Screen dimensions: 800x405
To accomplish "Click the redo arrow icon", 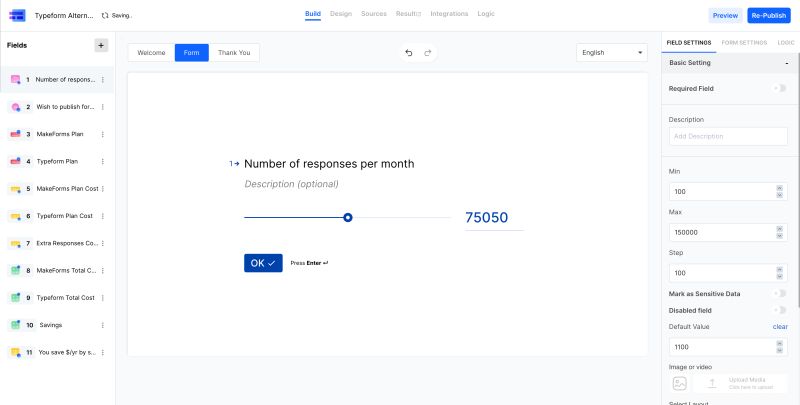I will click(x=428, y=53).
